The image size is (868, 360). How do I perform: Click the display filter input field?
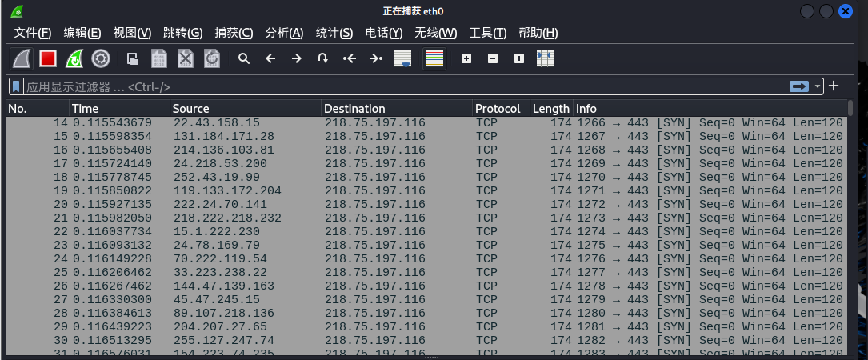click(400, 86)
